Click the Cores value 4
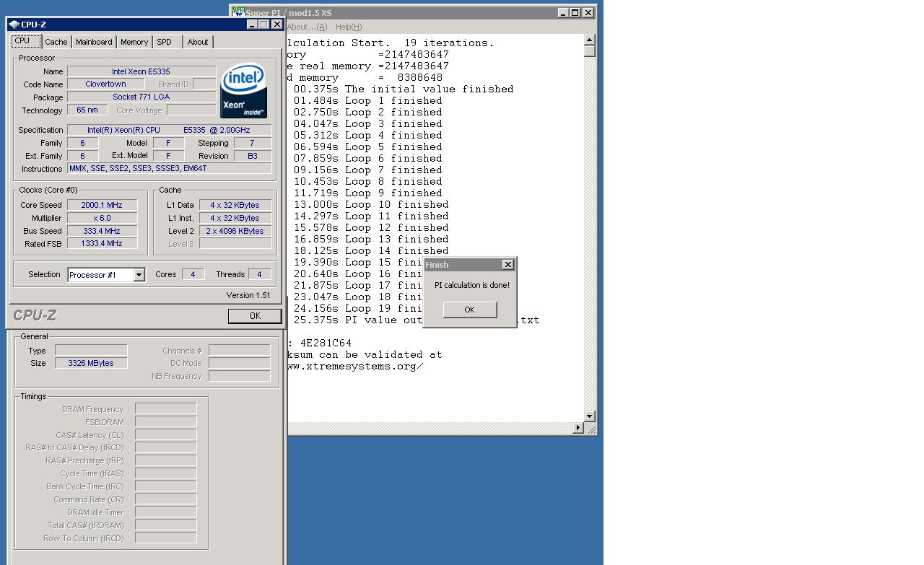 [193, 274]
